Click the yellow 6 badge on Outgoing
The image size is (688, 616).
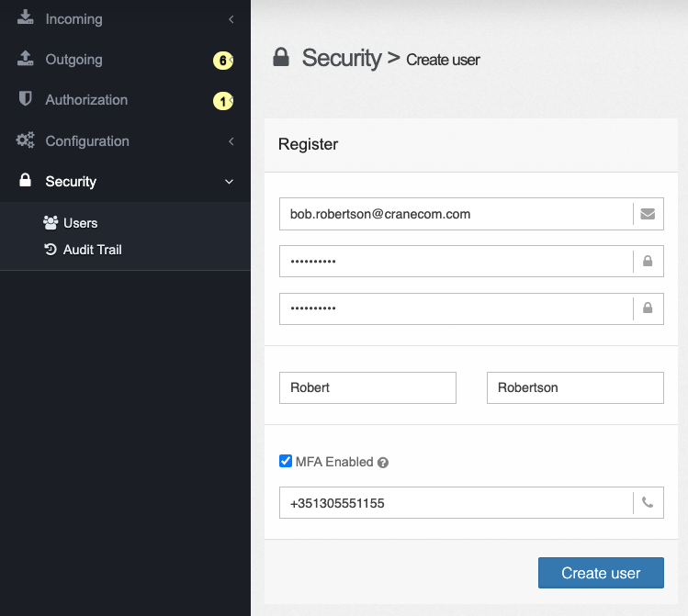(x=222, y=60)
